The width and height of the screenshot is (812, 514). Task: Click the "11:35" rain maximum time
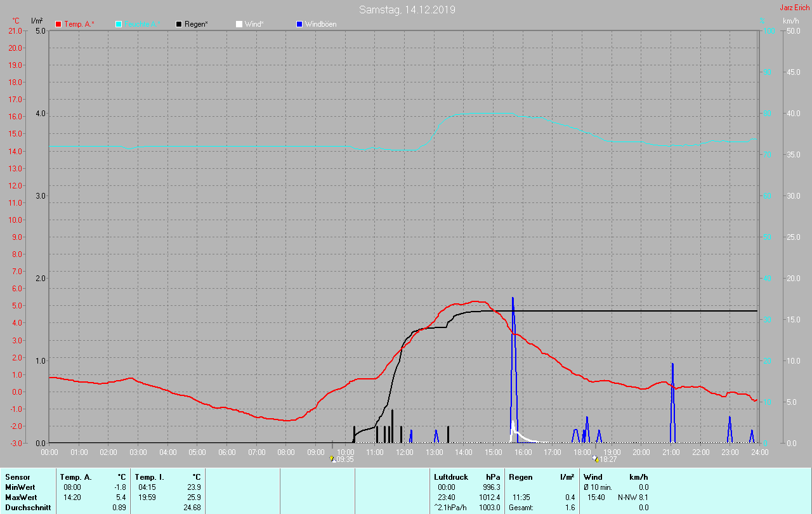521,498
